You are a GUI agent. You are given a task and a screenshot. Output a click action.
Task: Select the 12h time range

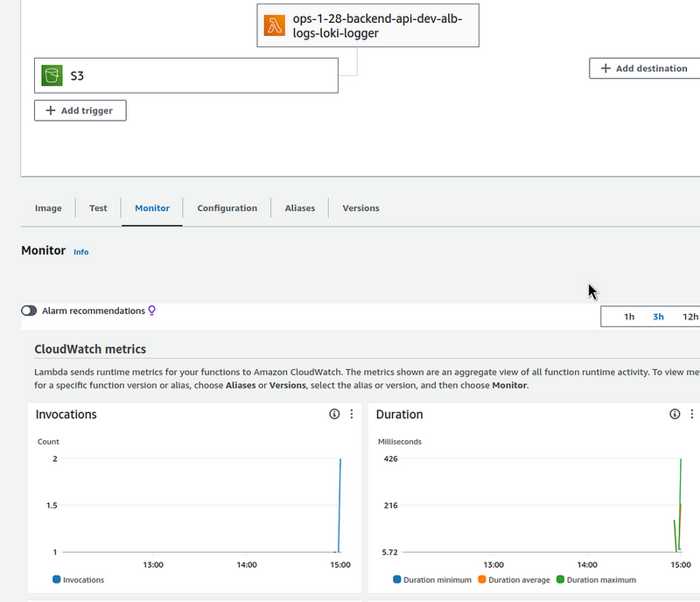689,317
